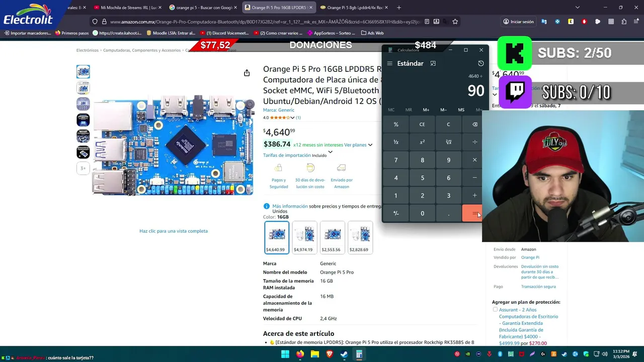Select the color option priced $4,974.19
Viewport: 644px width, 362px height.
click(304, 237)
